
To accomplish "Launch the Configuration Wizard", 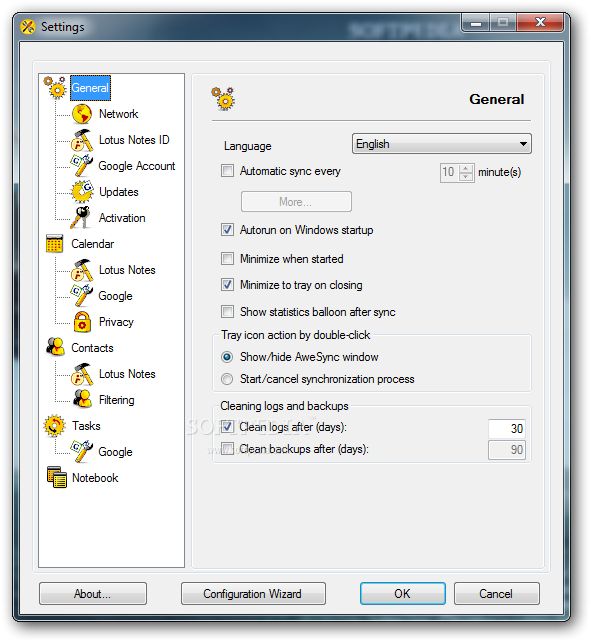I will click(253, 594).
